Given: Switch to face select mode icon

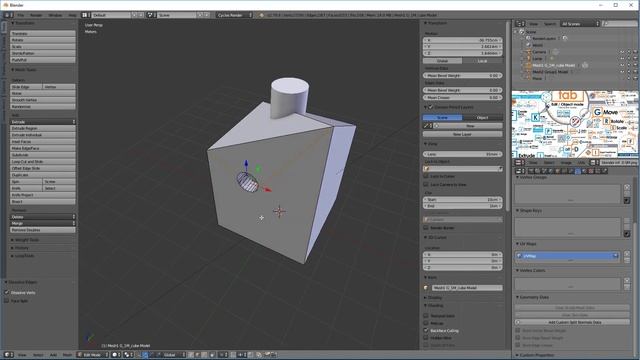Looking at the screenshot, I should (204, 355).
